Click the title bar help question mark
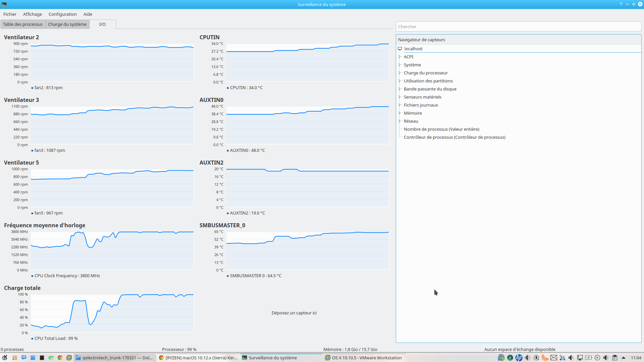644x362 pixels. click(621, 4)
